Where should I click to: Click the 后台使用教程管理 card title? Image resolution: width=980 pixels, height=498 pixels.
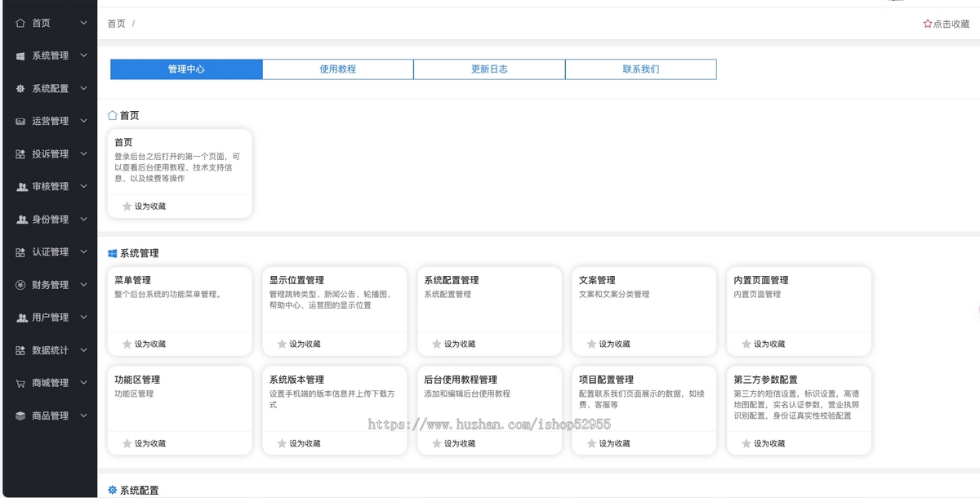[461, 380]
